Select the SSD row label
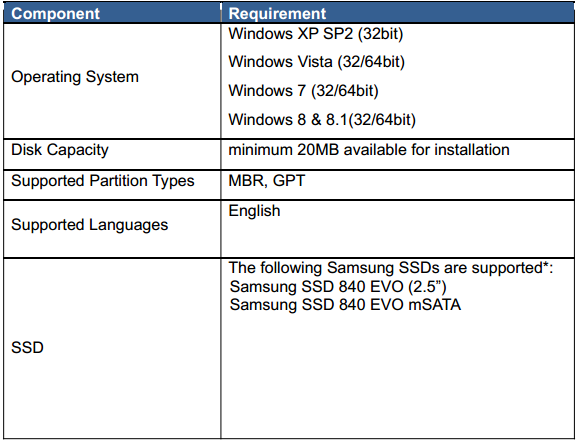This screenshot has width=581, height=440. point(27,348)
